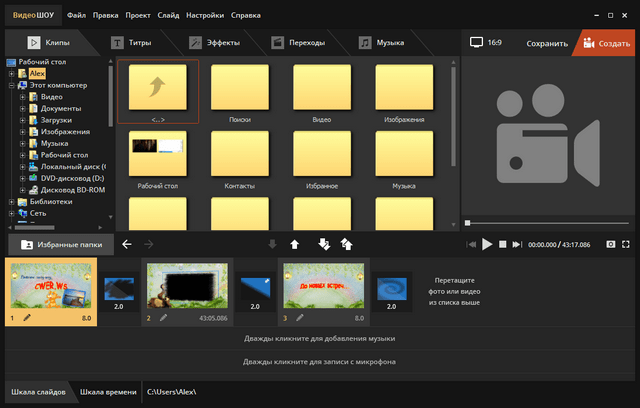Screen dimensions: 640x408
Task: Switch to Шкала слайдов view
Action: coord(38,392)
